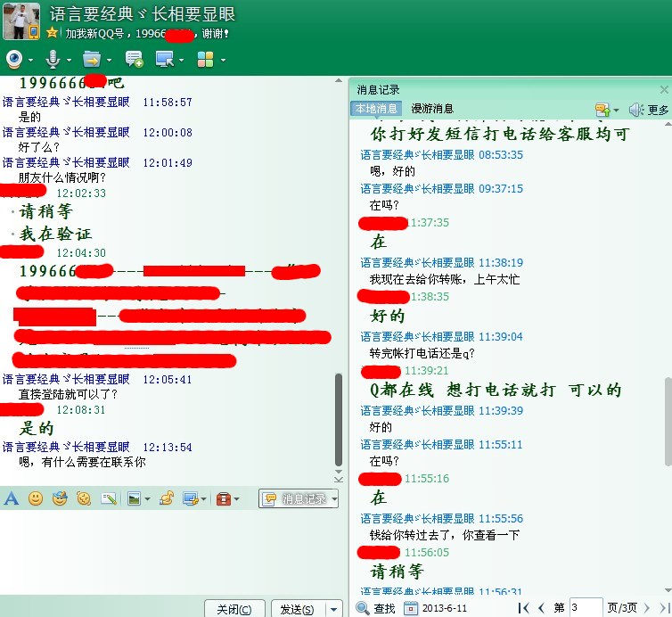
Task: Start a video call with webcam icon
Action: (15, 59)
